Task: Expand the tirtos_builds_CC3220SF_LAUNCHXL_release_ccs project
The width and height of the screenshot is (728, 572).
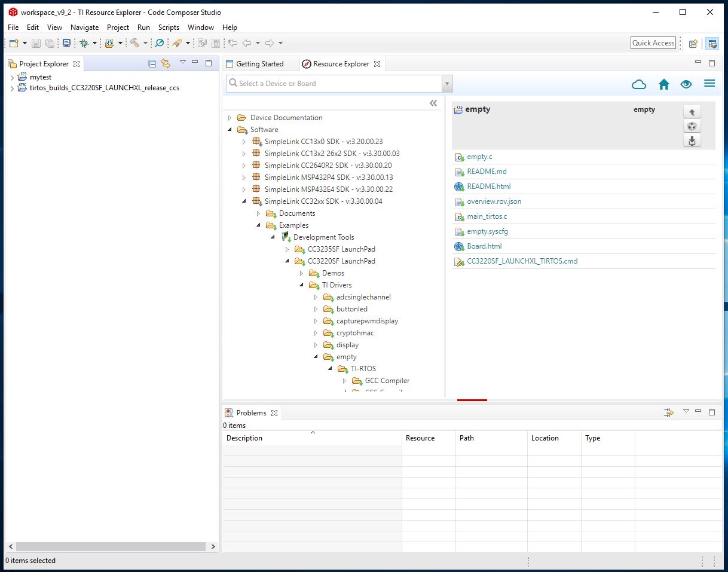Action: click(12, 88)
